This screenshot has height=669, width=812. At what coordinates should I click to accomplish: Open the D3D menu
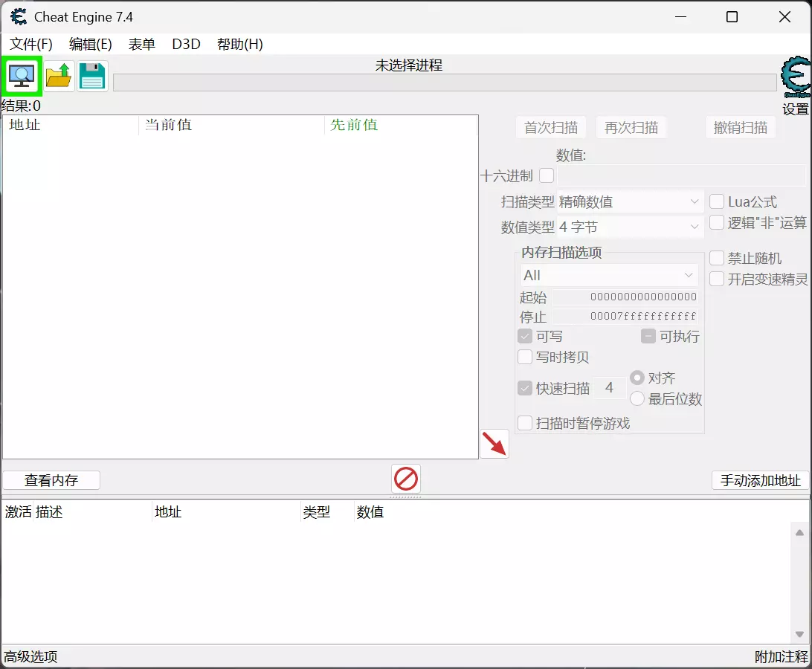click(187, 45)
